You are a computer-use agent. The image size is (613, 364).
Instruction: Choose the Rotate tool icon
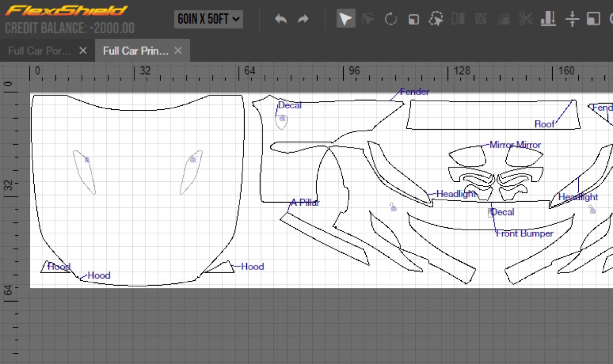[391, 19]
